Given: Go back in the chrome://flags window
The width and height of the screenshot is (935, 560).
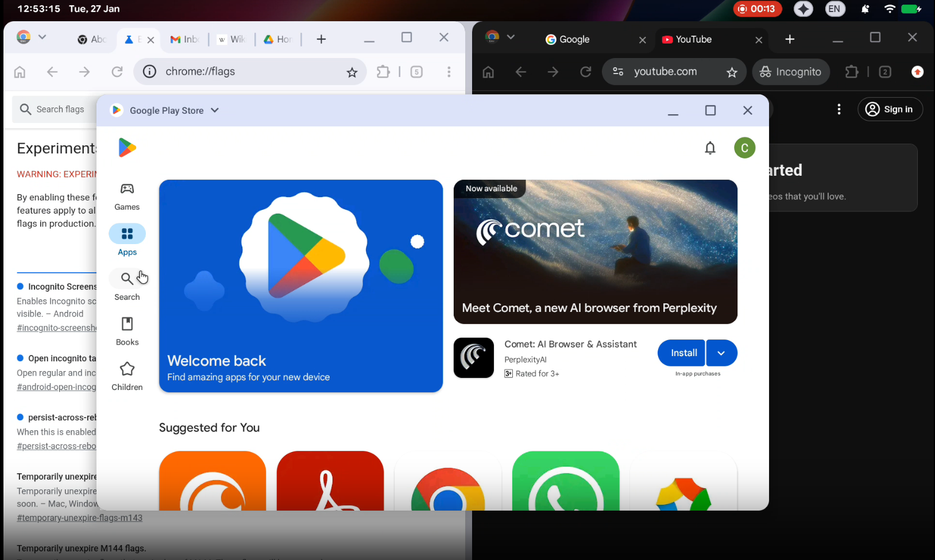Looking at the screenshot, I should pyautogui.click(x=52, y=72).
